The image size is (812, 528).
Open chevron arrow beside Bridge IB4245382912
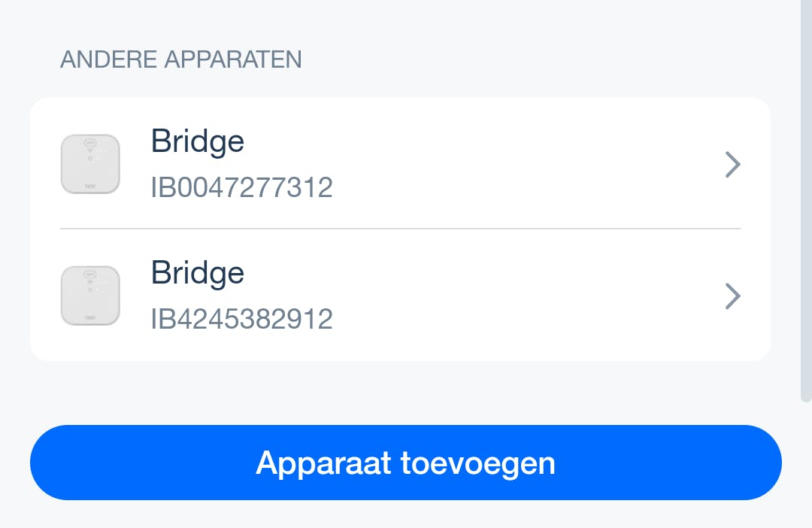[732, 296]
